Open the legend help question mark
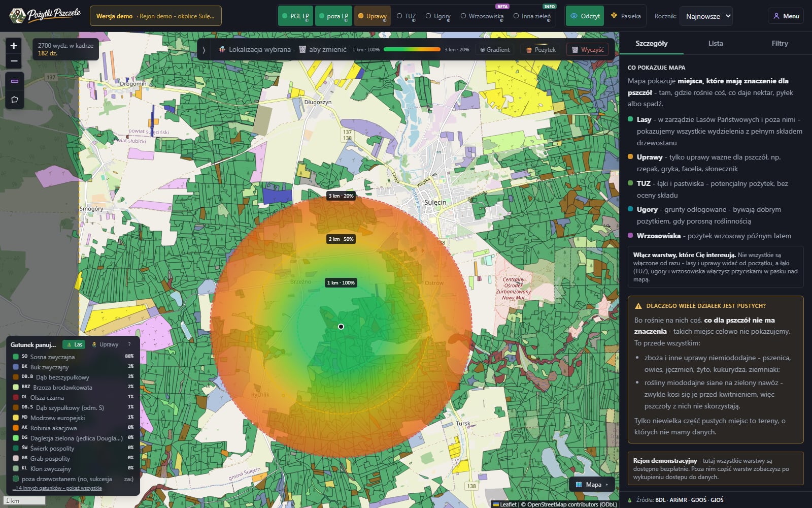 click(129, 344)
